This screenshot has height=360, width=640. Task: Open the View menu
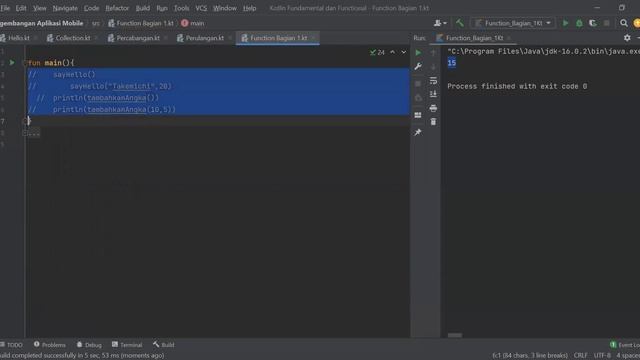pos(40,8)
